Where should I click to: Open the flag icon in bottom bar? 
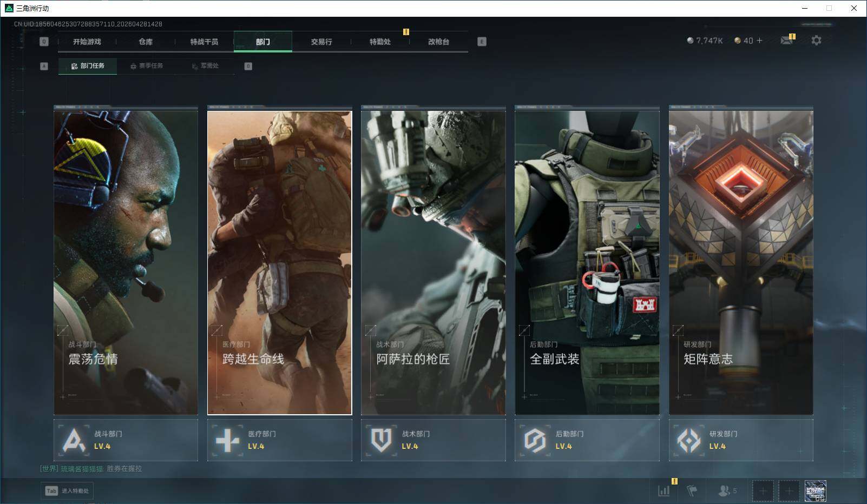click(692, 490)
